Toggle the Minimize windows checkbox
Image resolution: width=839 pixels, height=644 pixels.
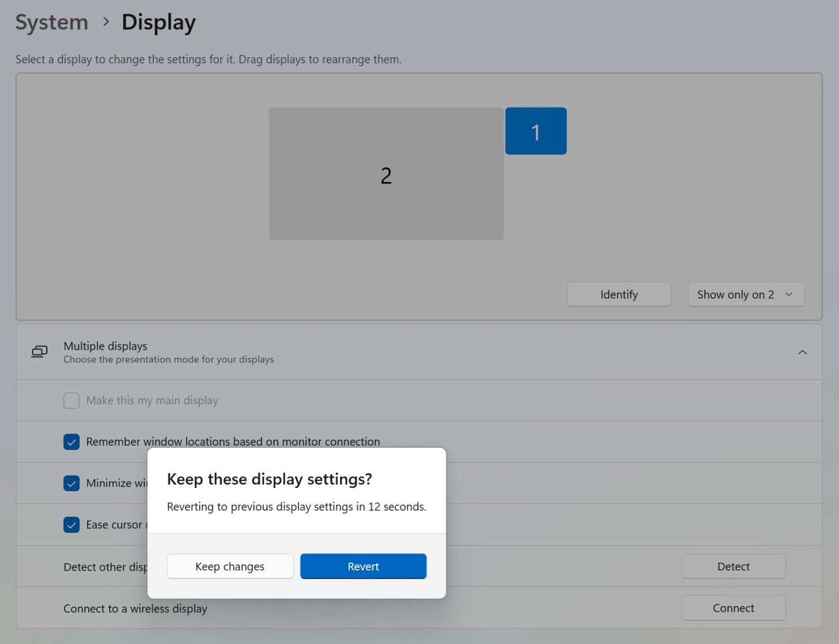coord(71,483)
